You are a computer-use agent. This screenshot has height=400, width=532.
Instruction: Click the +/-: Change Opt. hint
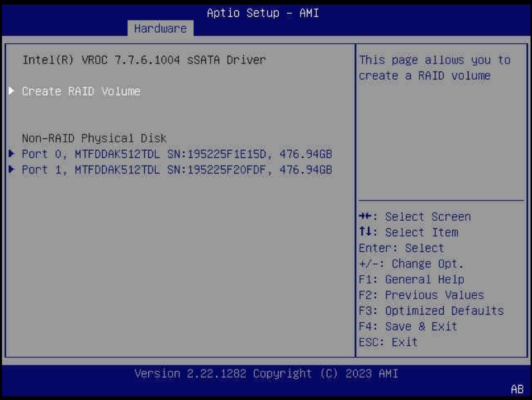click(x=411, y=264)
